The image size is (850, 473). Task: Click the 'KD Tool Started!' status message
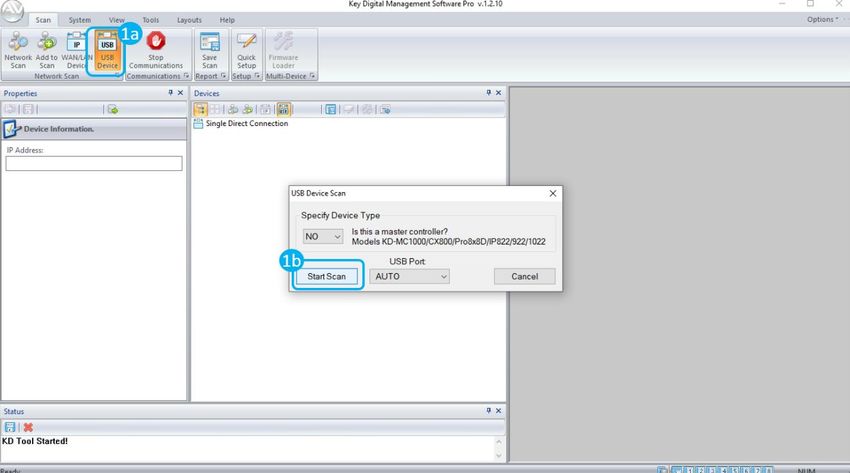35,441
